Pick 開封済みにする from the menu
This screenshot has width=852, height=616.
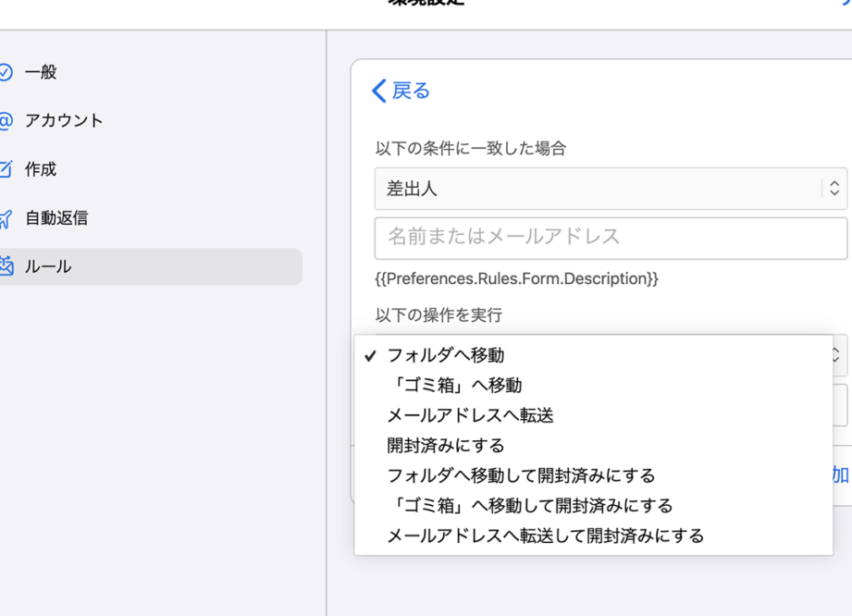[x=445, y=446]
